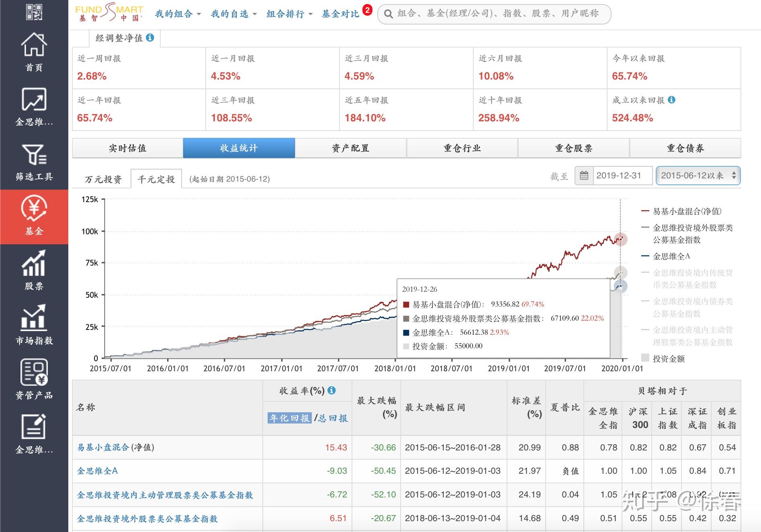Open 金思维全A link in table
This screenshot has height=532, width=761.
point(97,471)
